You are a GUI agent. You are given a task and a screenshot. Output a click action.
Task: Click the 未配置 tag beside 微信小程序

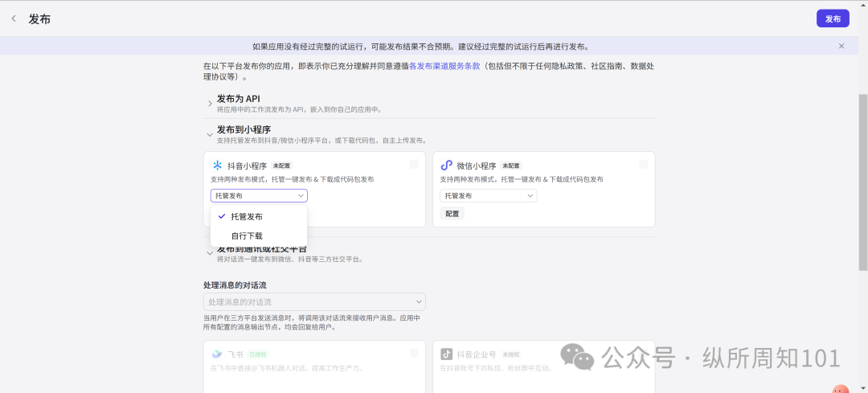[511, 166]
